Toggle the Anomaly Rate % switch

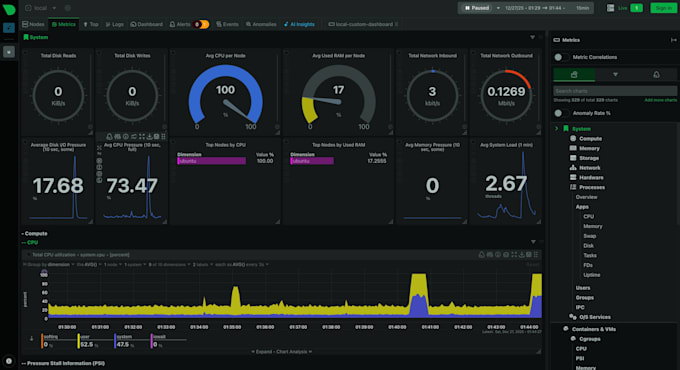[x=561, y=113]
